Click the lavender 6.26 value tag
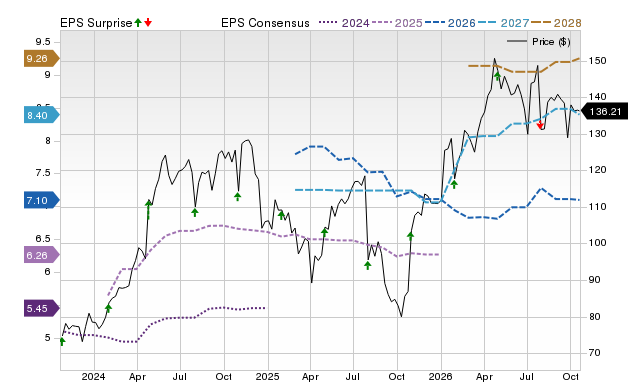Screen dimensions: 640x382 click(x=41, y=255)
